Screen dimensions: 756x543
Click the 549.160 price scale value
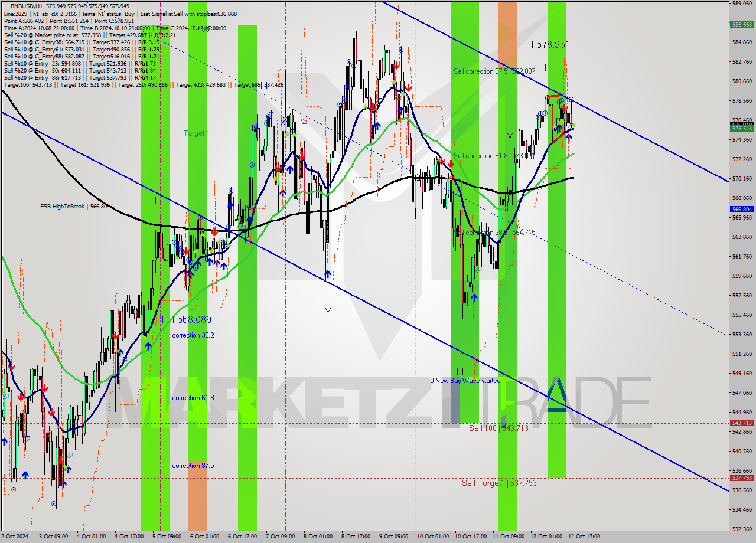click(x=742, y=373)
